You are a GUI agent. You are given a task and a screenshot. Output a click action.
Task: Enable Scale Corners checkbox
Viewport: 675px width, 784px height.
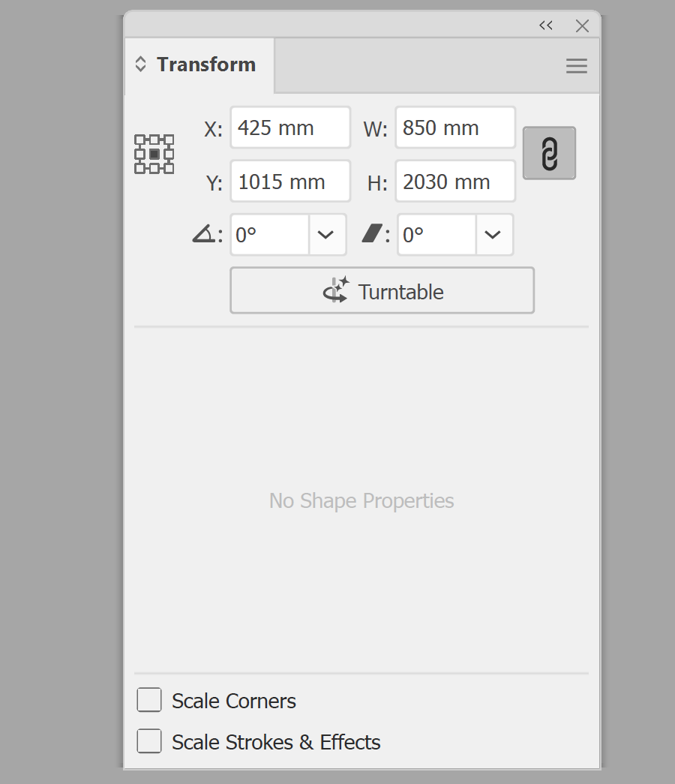149,699
